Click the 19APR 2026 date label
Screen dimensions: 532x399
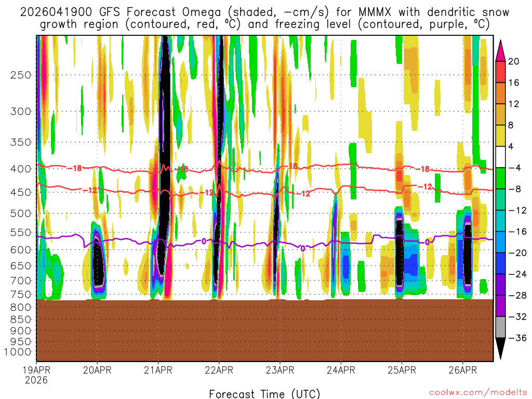tap(36, 375)
